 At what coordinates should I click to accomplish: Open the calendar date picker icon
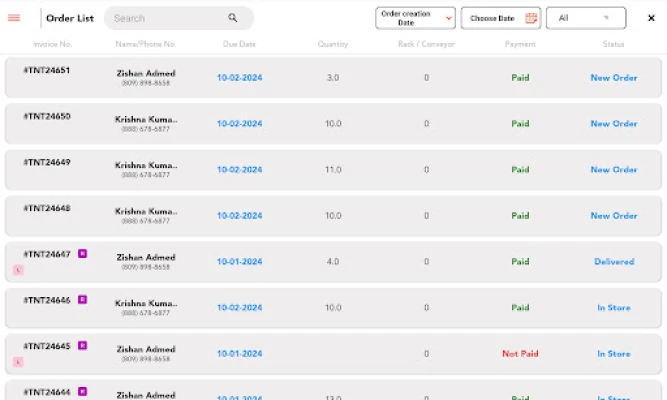click(x=531, y=18)
